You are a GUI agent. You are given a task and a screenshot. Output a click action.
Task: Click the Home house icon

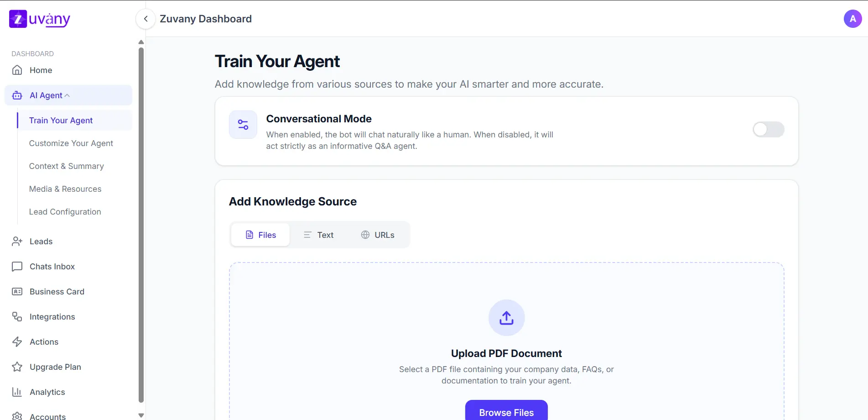point(17,70)
